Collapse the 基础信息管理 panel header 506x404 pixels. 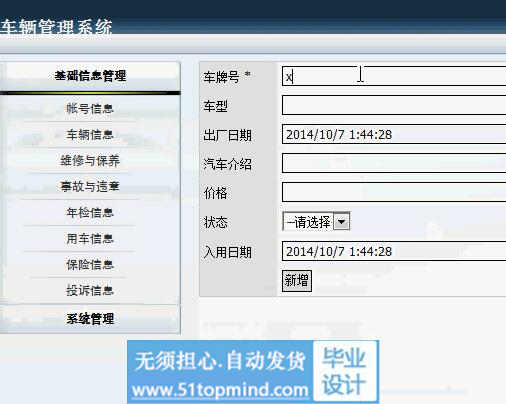(x=90, y=76)
